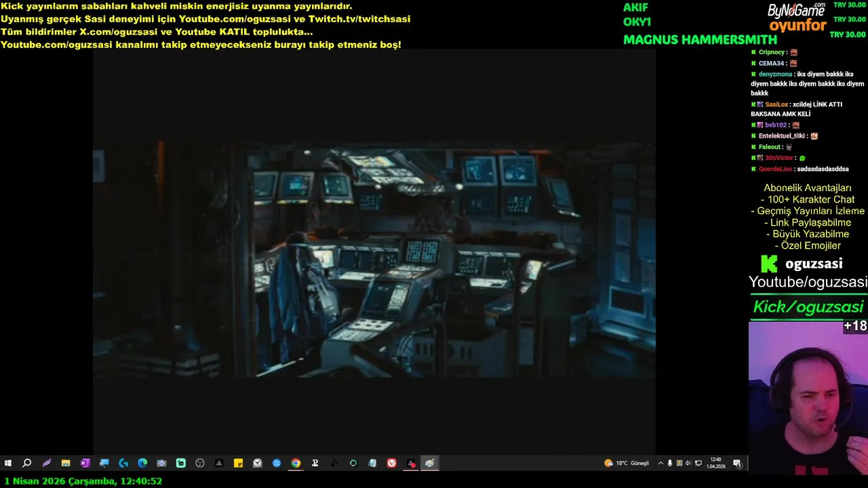The width and height of the screenshot is (868, 488).
Task: Click the banner line starting 'Tüm bildirimler X.com/oguzsasi'
Action: 157,32
